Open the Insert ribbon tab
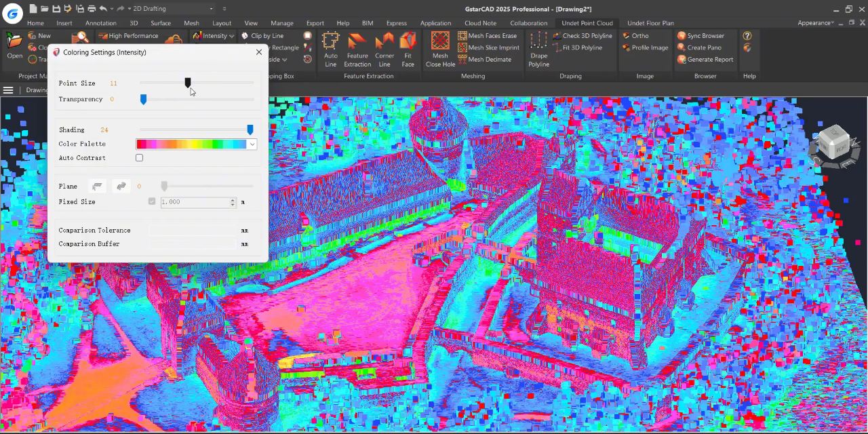 point(64,23)
